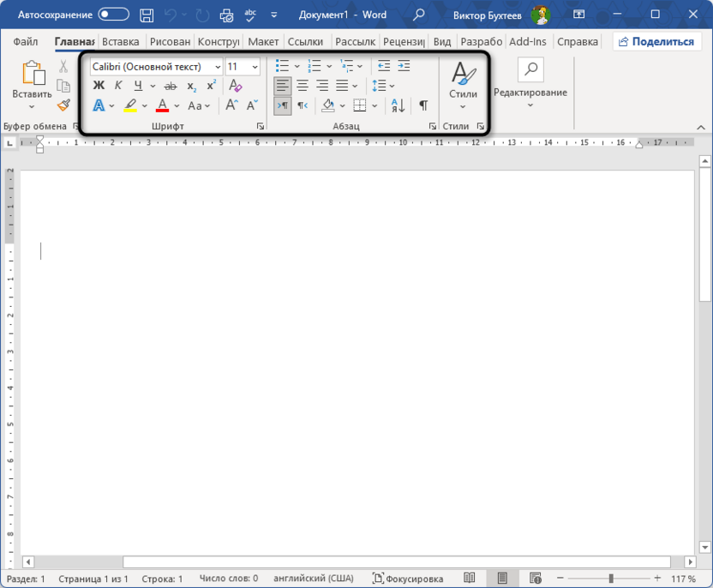The width and height of the screenshot is (713, 588).
Task: Select the strikethrough text icon
Action: click(170, 85)
